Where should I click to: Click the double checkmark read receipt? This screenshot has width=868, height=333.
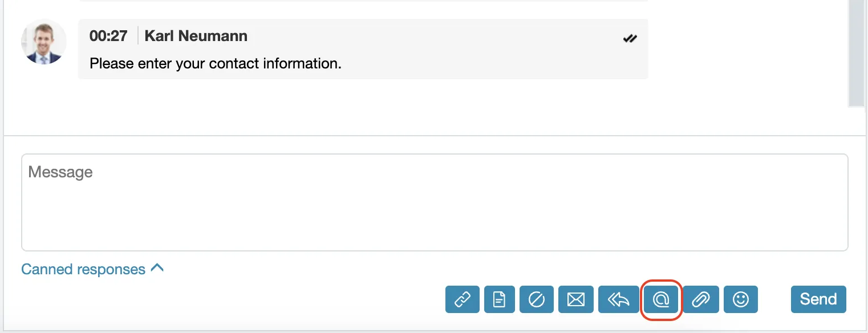(x=630, y=39)
